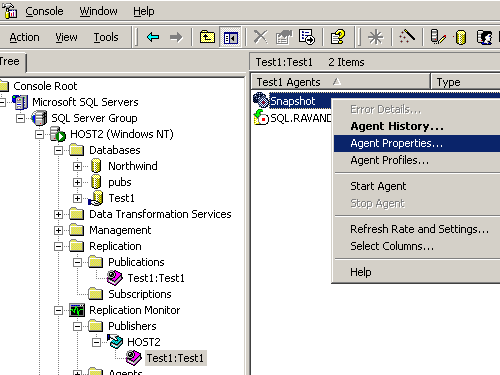This screenshot has height=375, width=500.
Task: Select the Management tree item
Action: (120, 230)
